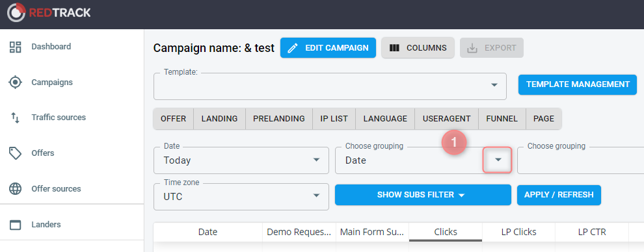Expand the Date range dropdown showing Today
Image resolution: width=644 pixels, height=252 pixels.
pyautogui.click(x=241, y=160)
